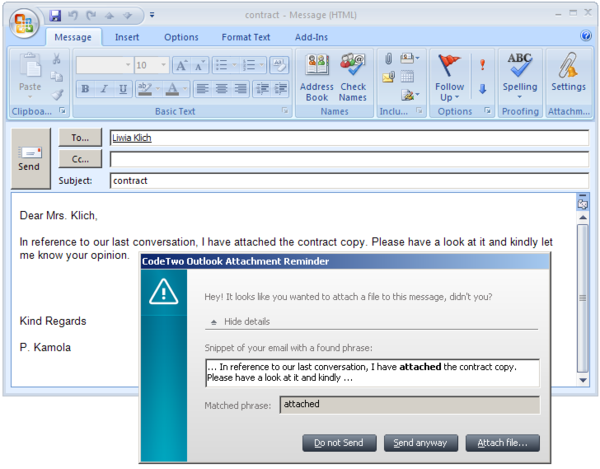Image resolution: width=600 pixels, height=469 pixels.
Task: Mark message as High Importance
Action: tap(483, 65)
